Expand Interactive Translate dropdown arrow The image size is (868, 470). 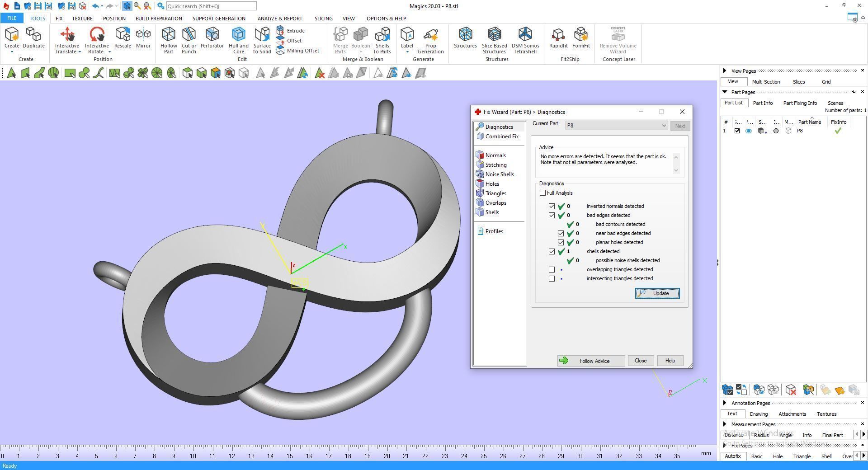point(80,52)
